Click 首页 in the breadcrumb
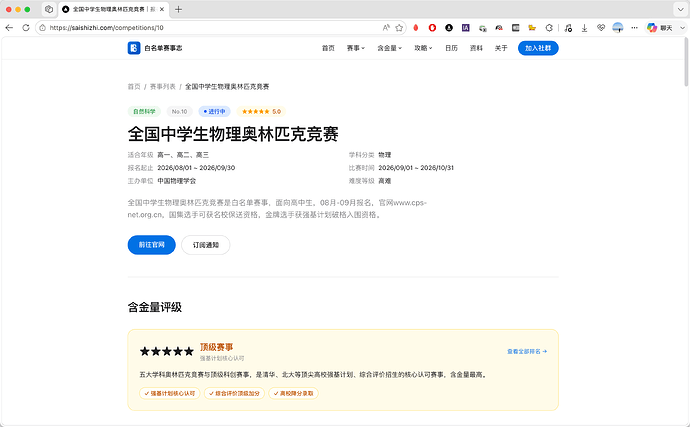690x427 pixels. click(134, 87)
